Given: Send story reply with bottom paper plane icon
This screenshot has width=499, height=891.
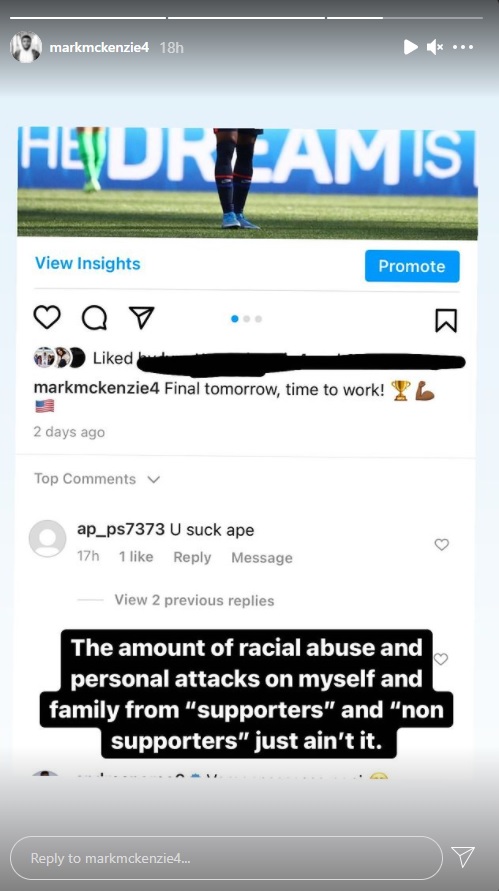Looking at the screenshot, I should click(x=463, y=857).
